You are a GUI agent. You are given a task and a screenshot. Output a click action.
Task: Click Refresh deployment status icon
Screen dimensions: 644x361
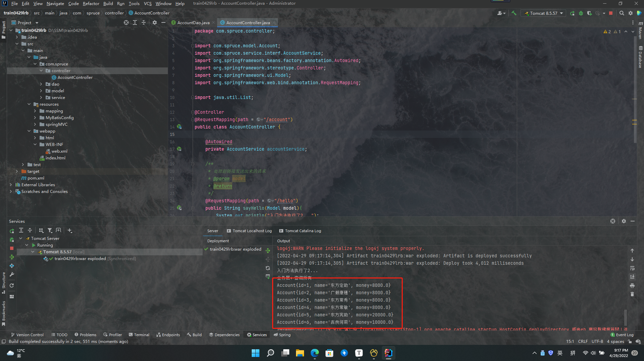[268, 268]
